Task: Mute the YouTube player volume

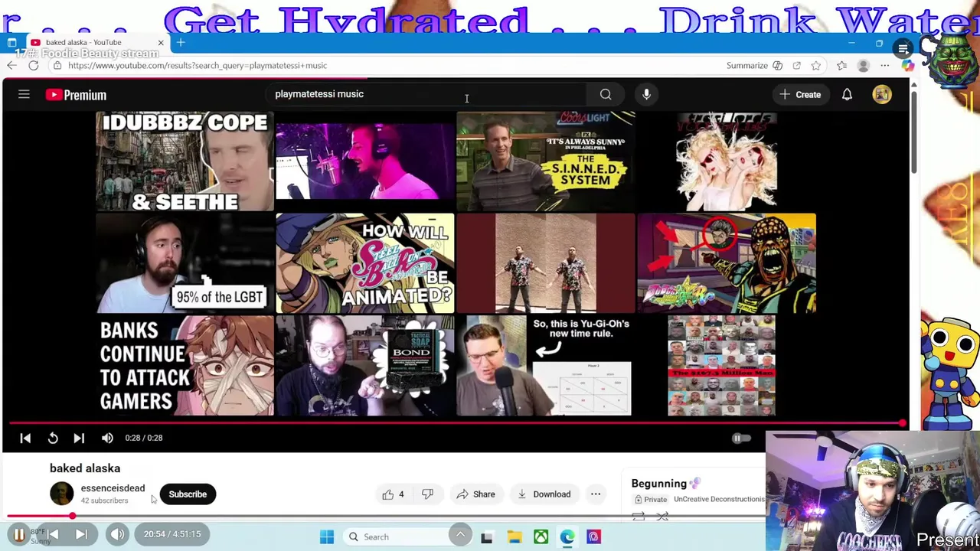Action: (x=107, y=438)
